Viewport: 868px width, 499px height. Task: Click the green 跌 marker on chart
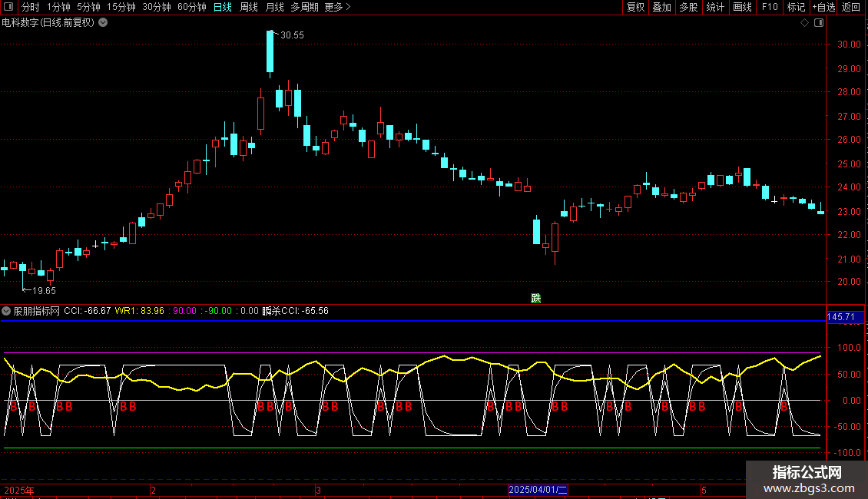(x=535, y=298)
